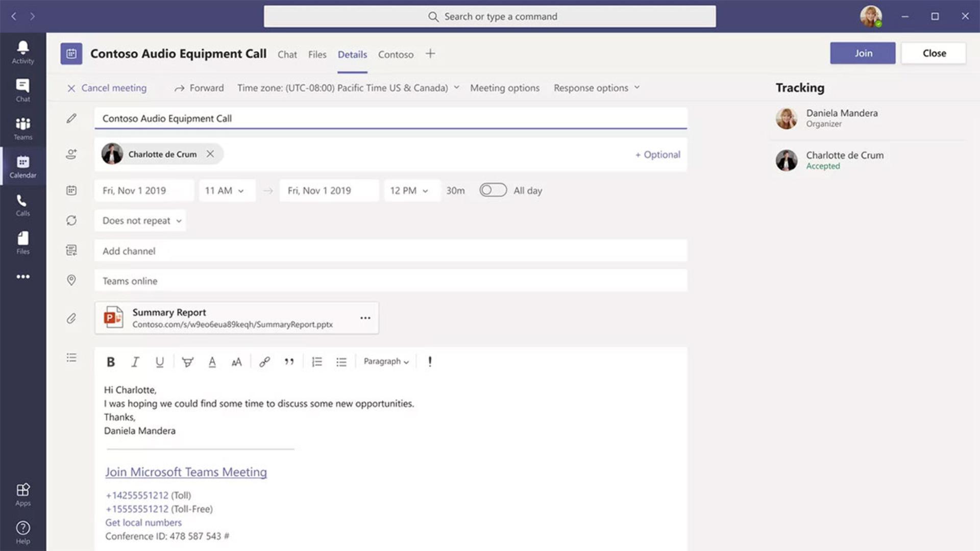
Task: Open text highlight color tool
Action: coord(187,362)
